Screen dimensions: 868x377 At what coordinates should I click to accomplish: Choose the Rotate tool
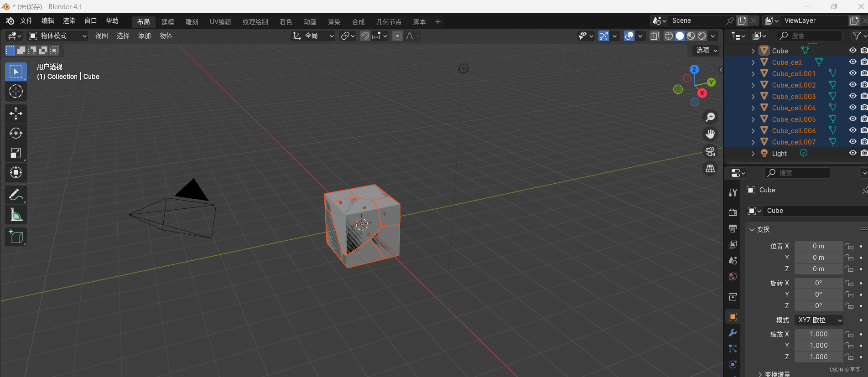click(16, 133)
